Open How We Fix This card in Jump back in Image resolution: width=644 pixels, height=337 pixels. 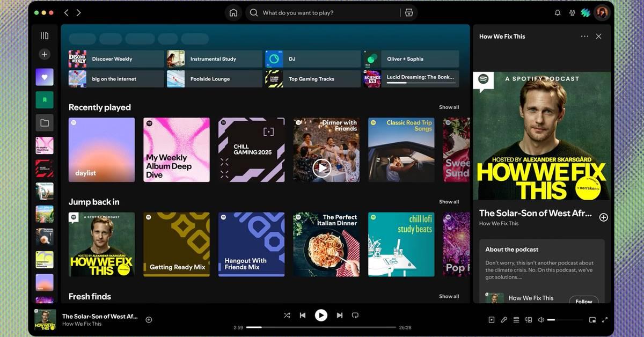101,244
